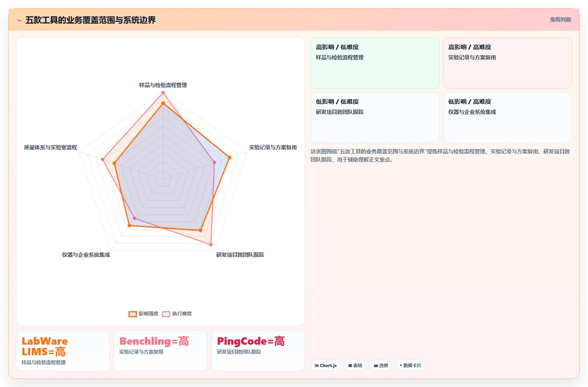Click 研发项目跨团队跟踪 text under PingCode

click(x=239, y=352)
